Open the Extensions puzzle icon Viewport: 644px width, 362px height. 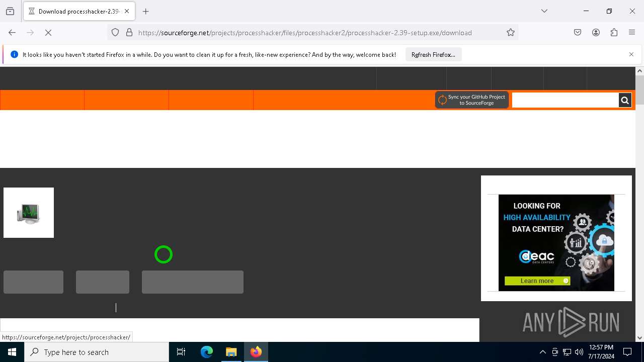(x=614, y=33)
